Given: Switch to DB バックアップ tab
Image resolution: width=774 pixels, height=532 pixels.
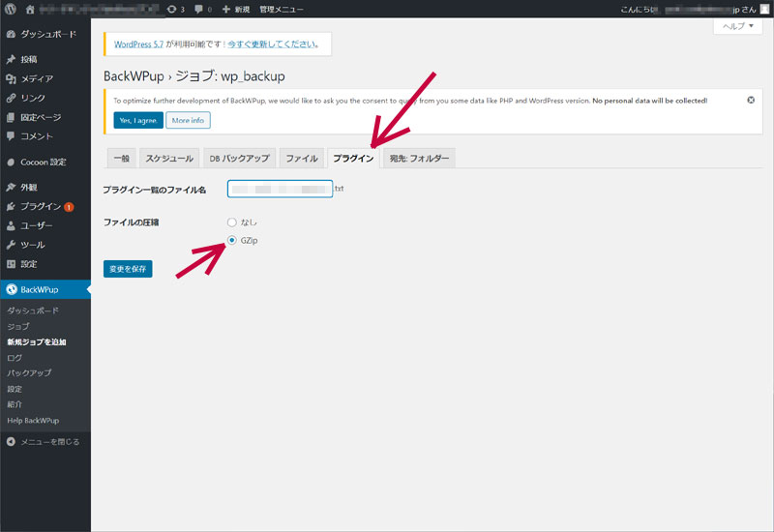Looking at the screenshot, I should point(239,159).
